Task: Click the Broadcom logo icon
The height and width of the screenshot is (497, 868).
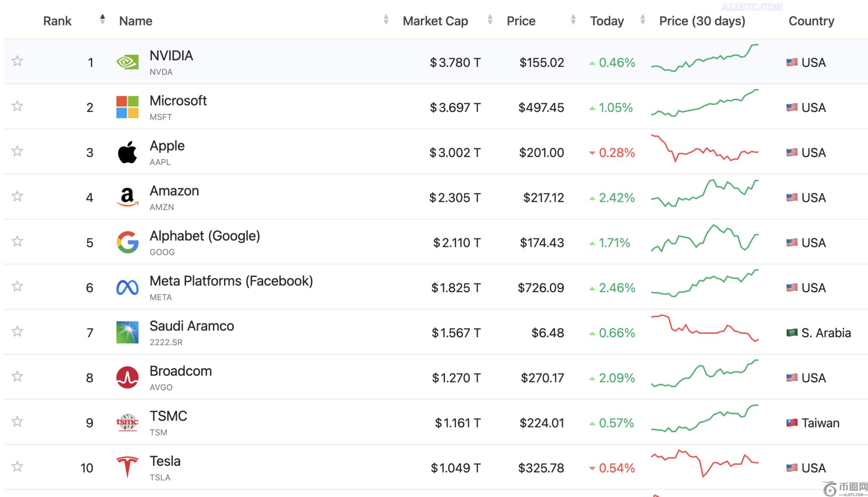Action: [127, 377]
